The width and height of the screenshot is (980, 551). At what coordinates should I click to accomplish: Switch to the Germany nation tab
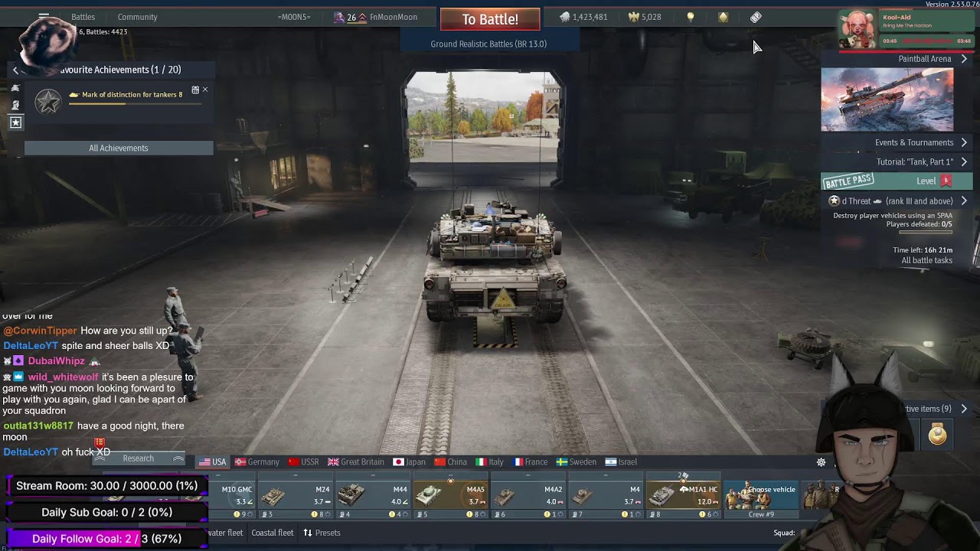257,461
